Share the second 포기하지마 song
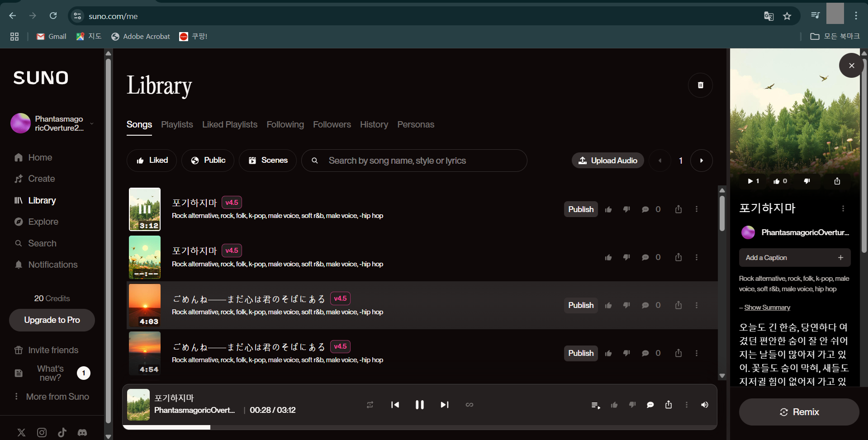The image size is (868, 440). (678, 257)
